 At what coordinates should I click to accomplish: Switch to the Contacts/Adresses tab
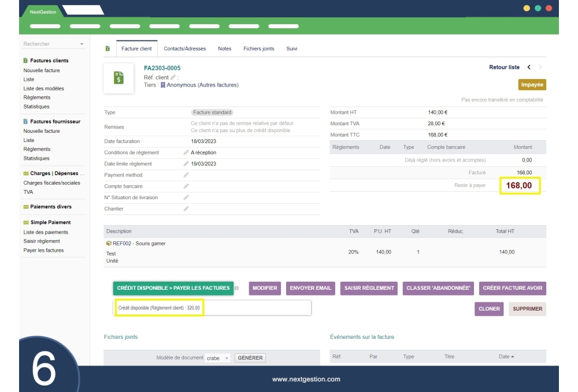point(184,49)
